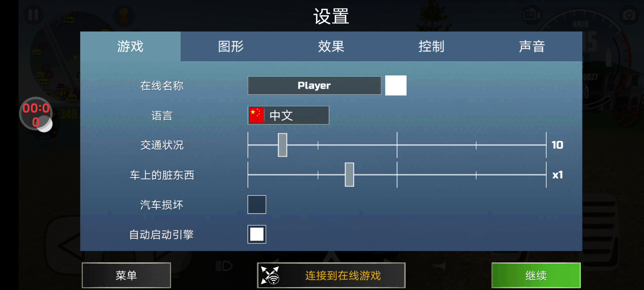The image size is (644, 290).
Task: Tap the red timer recording bubble
Action: (x=36, y=114)
